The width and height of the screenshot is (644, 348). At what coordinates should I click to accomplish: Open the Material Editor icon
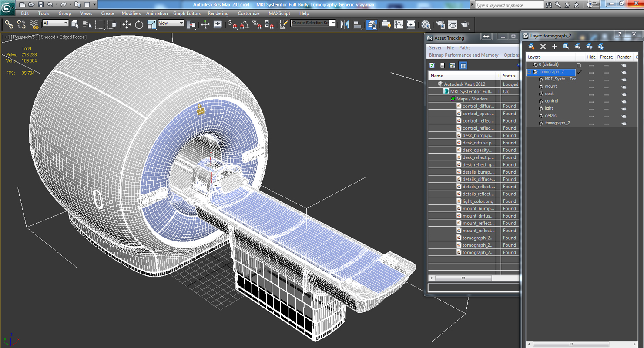[x=426, y=24]
